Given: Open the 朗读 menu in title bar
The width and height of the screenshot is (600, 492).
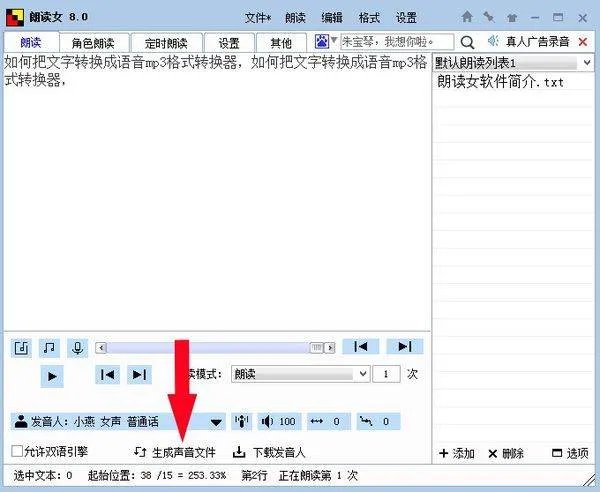Looking at the screenshot, I should tap(295, 18).
